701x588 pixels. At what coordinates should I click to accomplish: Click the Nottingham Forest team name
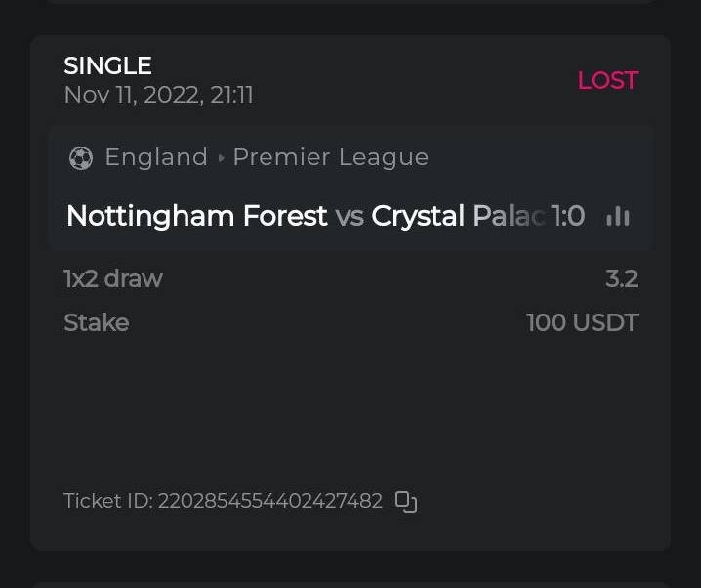(196, 216)
